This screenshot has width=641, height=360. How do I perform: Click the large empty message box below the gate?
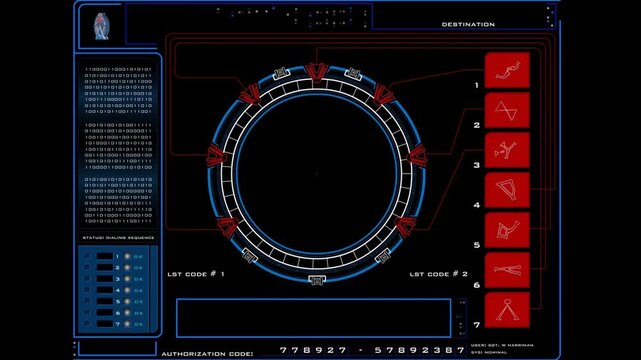point(314,318)
